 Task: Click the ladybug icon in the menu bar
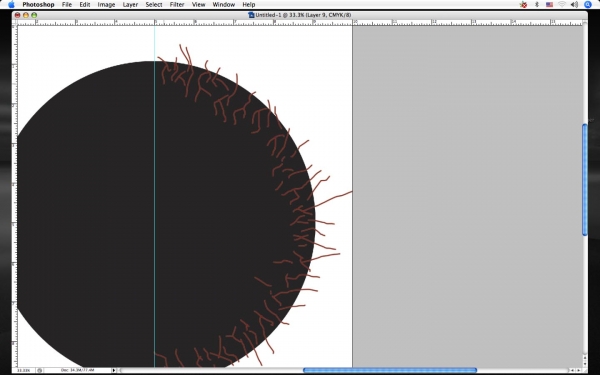(x=523, y=5)
